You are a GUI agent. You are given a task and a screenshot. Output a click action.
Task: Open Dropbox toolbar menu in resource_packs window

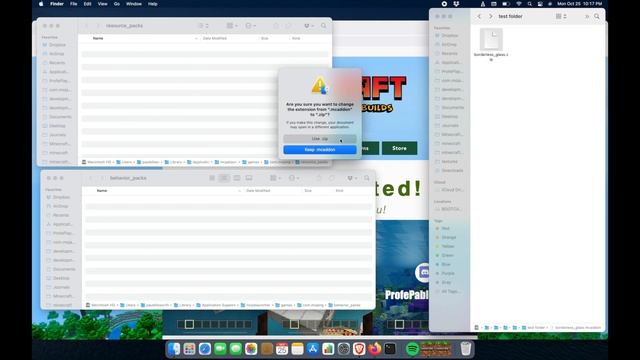(309, 26)
